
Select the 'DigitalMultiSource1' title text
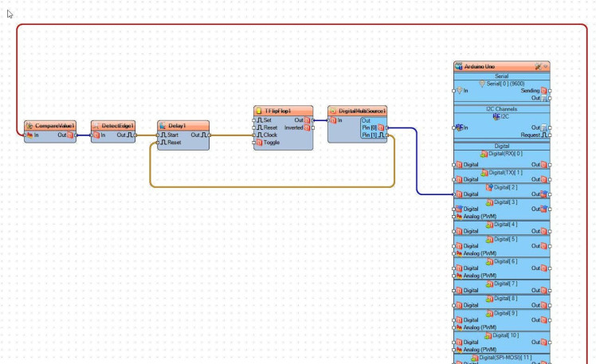363,111
